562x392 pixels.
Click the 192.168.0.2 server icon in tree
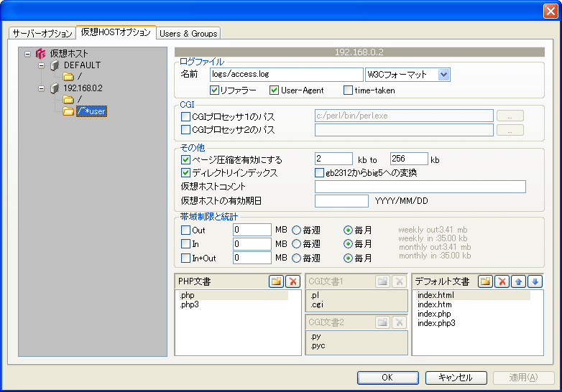point(54,88)
